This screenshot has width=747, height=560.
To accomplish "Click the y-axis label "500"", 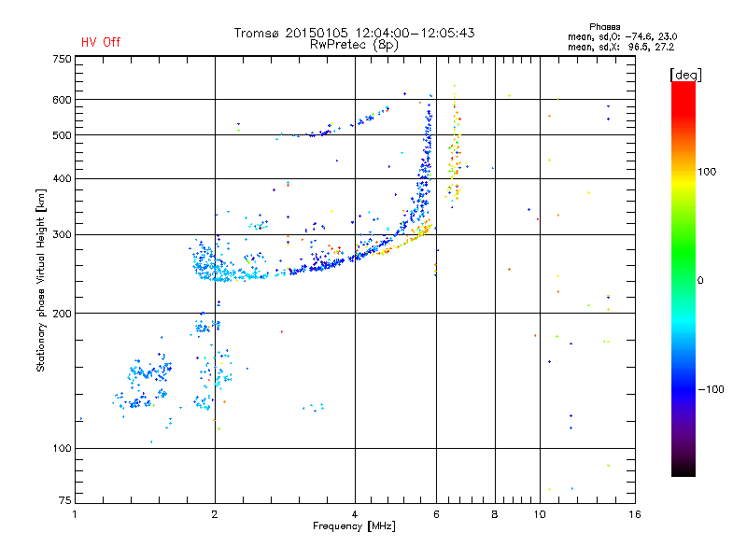I will click(62, 135).
